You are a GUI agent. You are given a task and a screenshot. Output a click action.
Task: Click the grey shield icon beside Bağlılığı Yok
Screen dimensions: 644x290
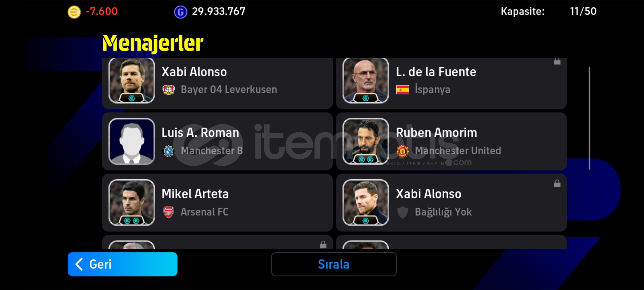pos(402,212)
